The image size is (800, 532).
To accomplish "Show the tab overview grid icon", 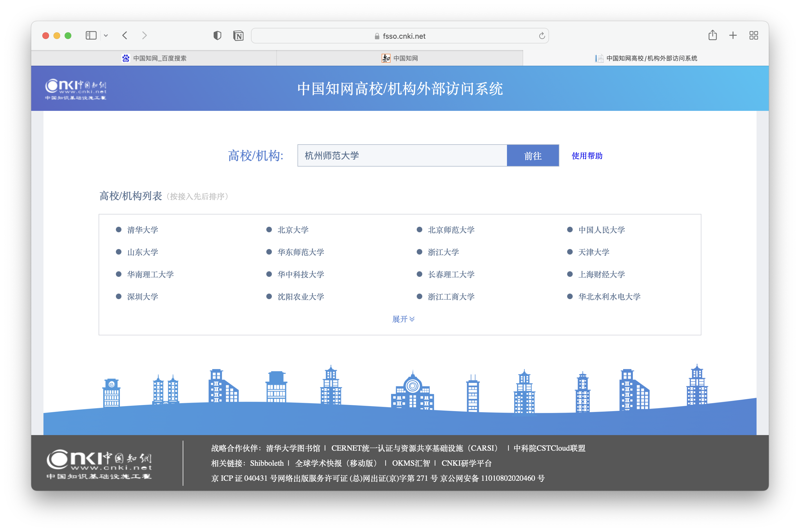I will [753, 36].
